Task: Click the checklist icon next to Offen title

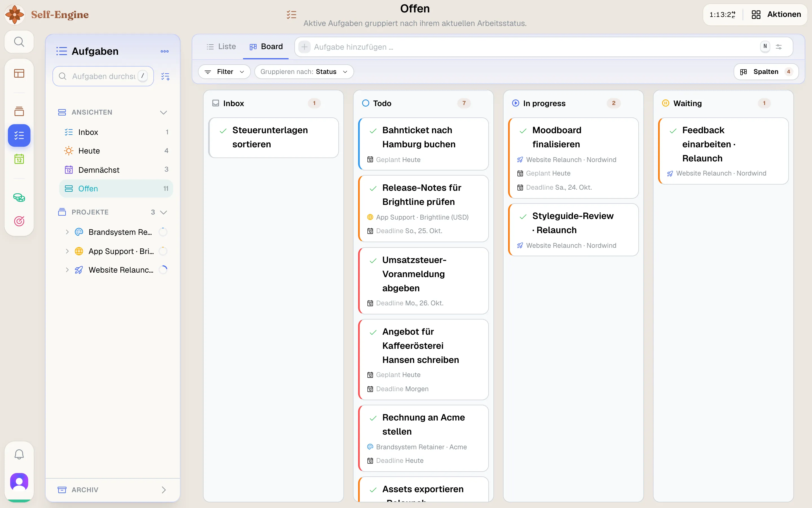Action: 291,14
